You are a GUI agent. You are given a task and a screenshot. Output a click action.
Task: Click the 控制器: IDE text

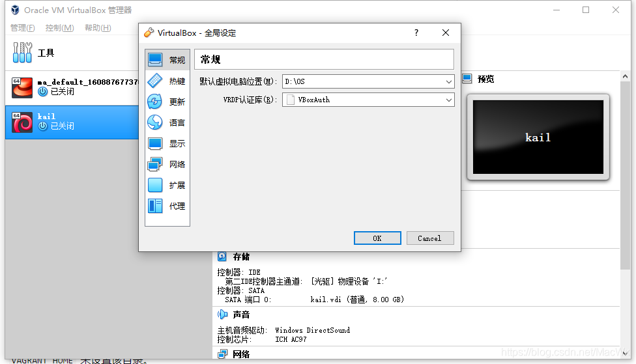(x=239, y=272)
